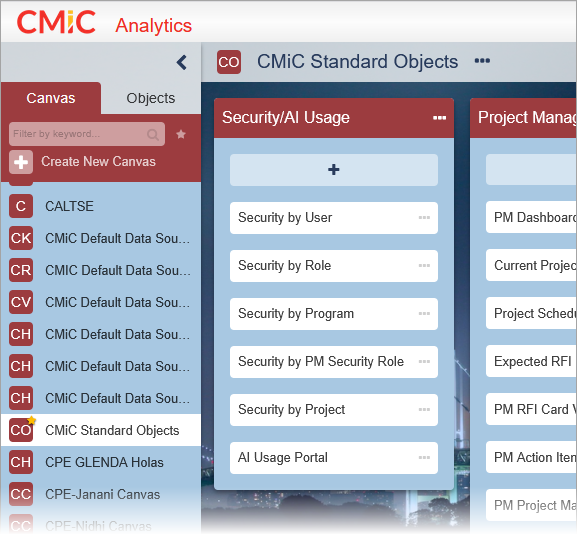Click the CMiC logo

pyautogui.click(x=56, y=22)
